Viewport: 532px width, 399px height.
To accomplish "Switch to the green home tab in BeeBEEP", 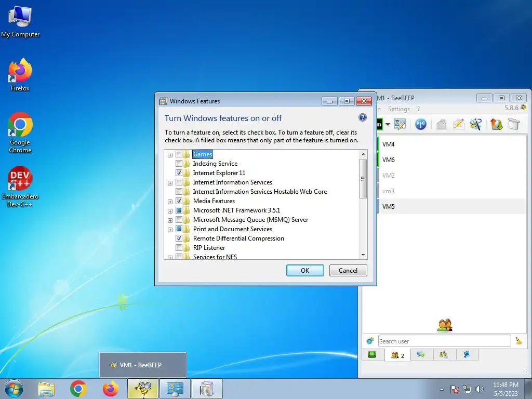I will pos(372,355).
